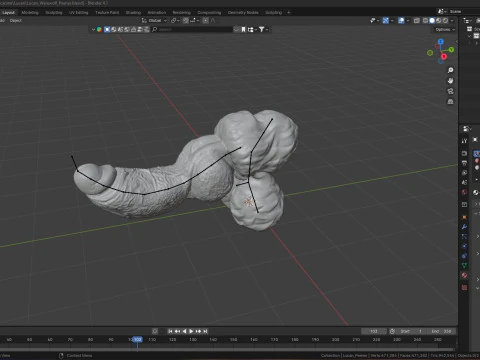
Task: Click the current frame number field
Action: (374, 331)
